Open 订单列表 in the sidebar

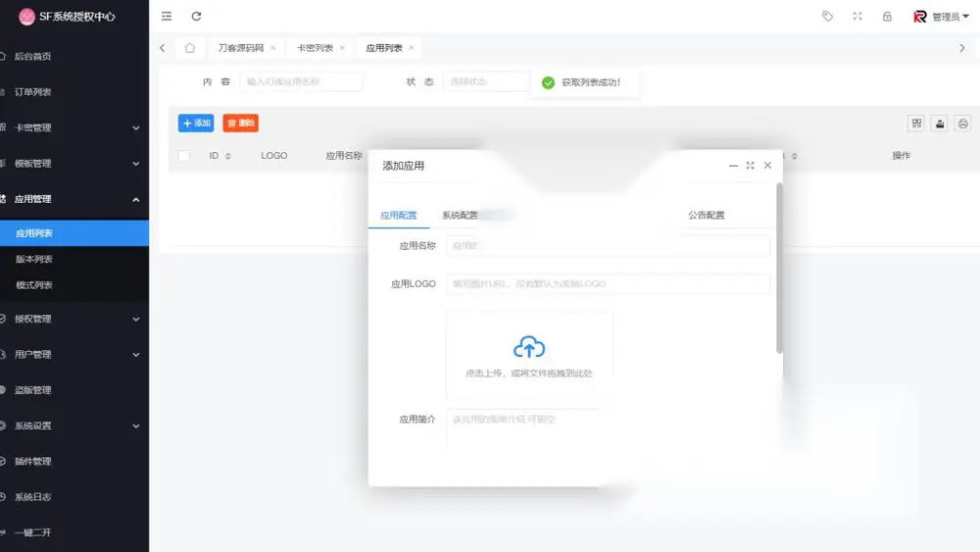[74, 92]
